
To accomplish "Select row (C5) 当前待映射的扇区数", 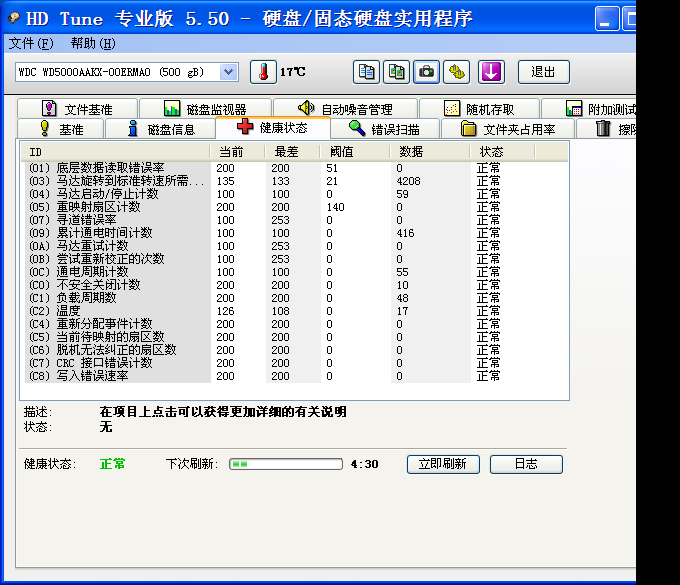I will [x=294, y=337].
